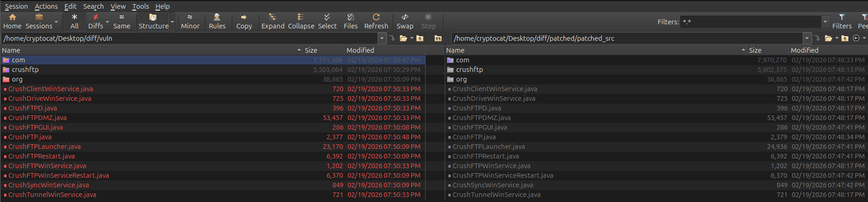868x202 pixels.
Task: Click the set base folders icon between panes
Action: pyautogui.click(x=438, y=38)
